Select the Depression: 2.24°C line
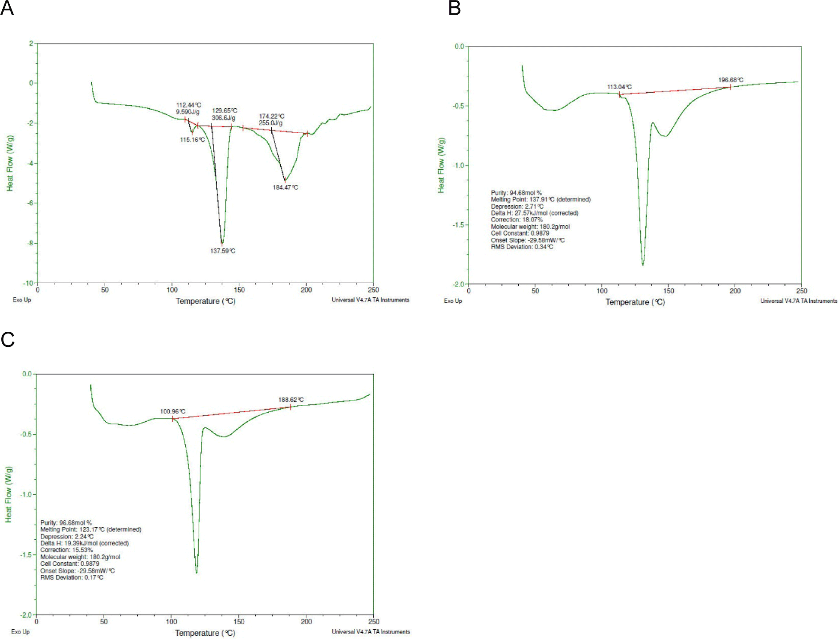Image resolution: width=840 pixels, height=639 pixels. (67, 537)
